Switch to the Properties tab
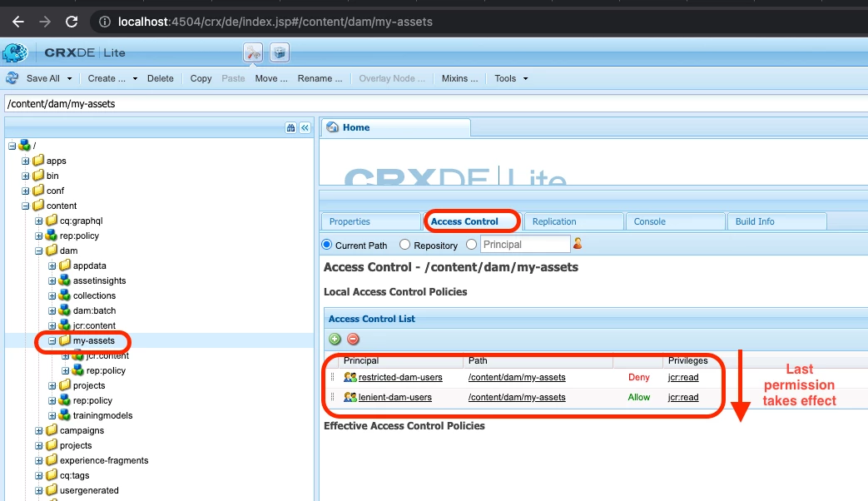 point(370,221)
